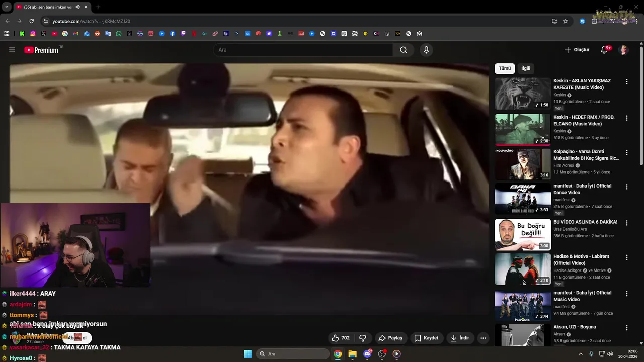Click the Chrome address bar URL
Image resolution: width=644 pixels, height=362 pixels.
pyautogui.click(x=91, y=21)
